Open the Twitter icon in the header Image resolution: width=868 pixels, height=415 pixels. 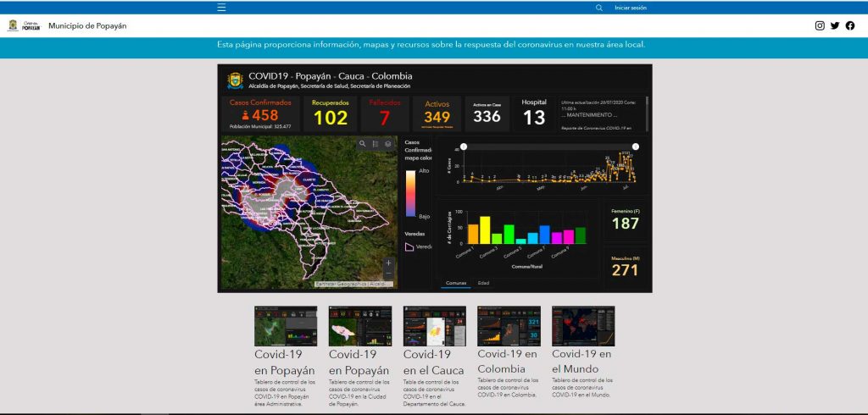(835, 25)
